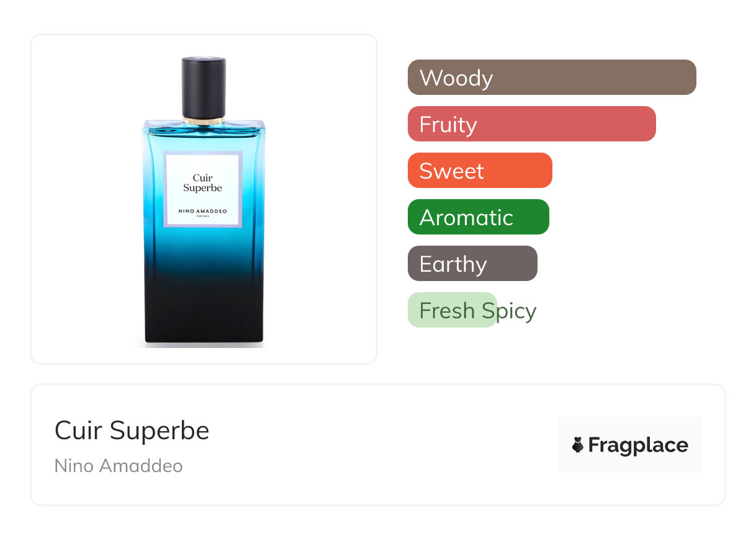756x536 pixels.
Task: Click the small PARFUMS text on label
Action: pos(202,217)
